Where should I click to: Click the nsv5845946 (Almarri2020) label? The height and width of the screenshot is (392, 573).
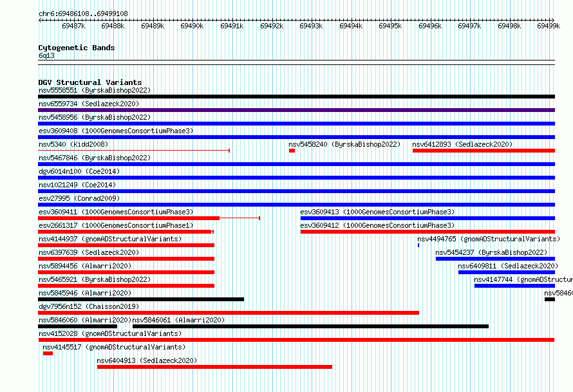85,293
